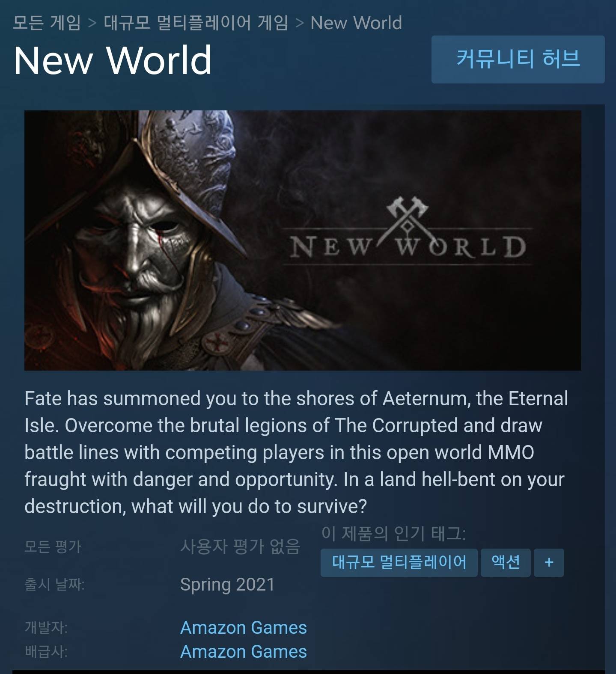Click the 출시 날짜 label
616x674 pixels.
click(54, 584)
